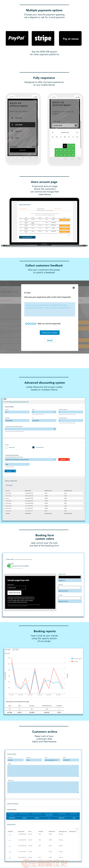Expand the STYLING service category
This screenshot has width=89, height=868.
tap(19, 118)
